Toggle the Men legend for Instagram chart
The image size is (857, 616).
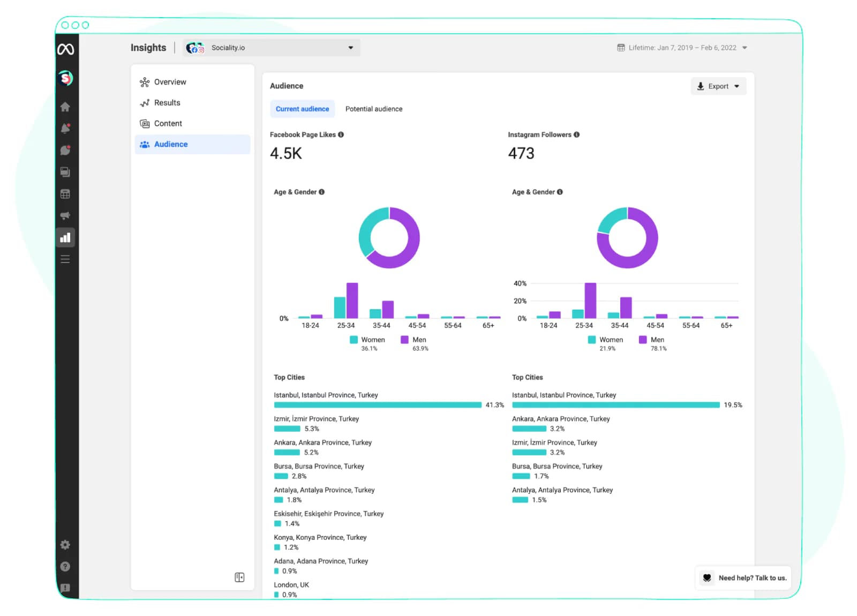point(652,340)
